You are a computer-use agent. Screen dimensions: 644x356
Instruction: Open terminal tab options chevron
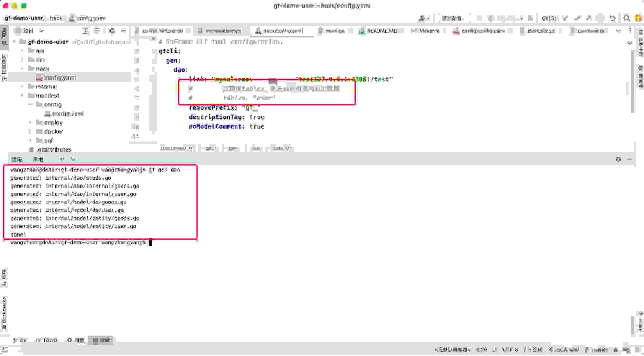coord(73,159)
